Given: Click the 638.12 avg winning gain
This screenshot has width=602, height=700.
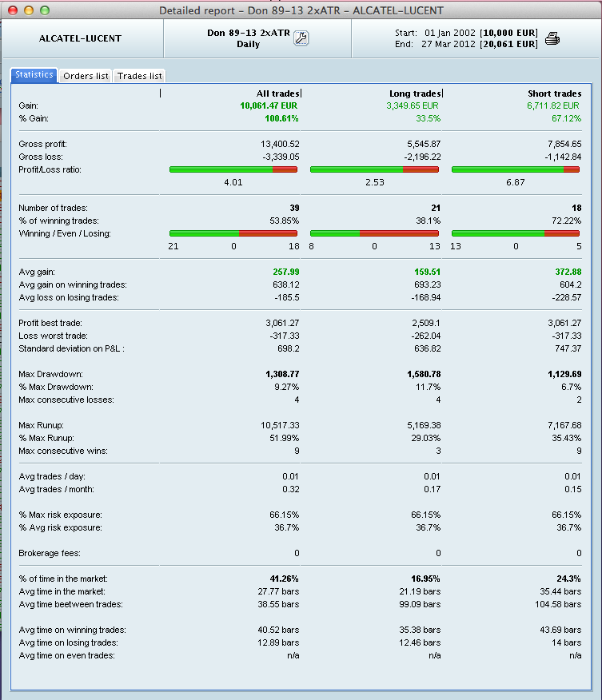Looking at the screenshot, I should tap(286, 284).
